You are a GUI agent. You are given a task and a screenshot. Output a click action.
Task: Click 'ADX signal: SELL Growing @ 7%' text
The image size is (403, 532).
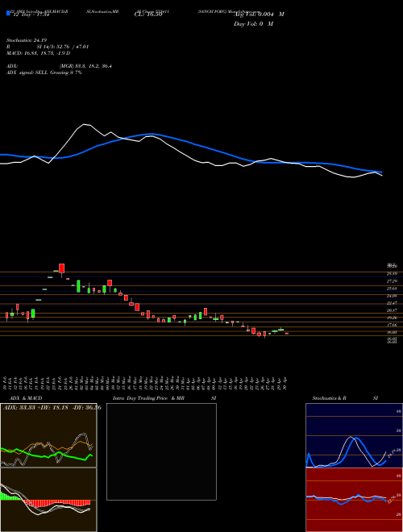44,73
